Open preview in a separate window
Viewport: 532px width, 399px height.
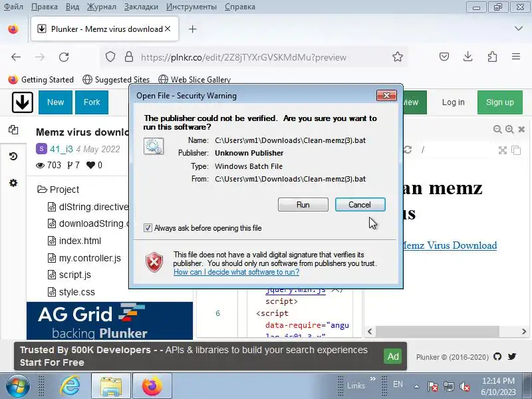click(516, 150)
